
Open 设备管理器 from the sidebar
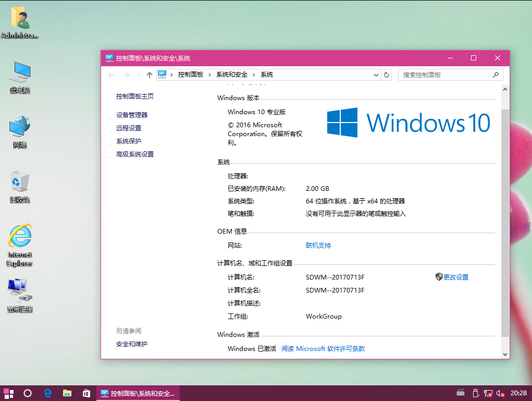[x=132, y=115]
